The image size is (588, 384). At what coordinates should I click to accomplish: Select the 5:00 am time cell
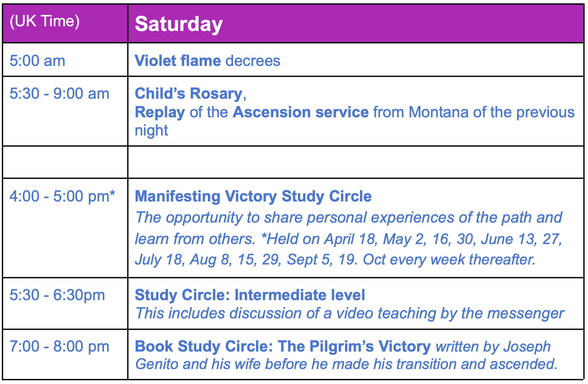tap(65, 60)
